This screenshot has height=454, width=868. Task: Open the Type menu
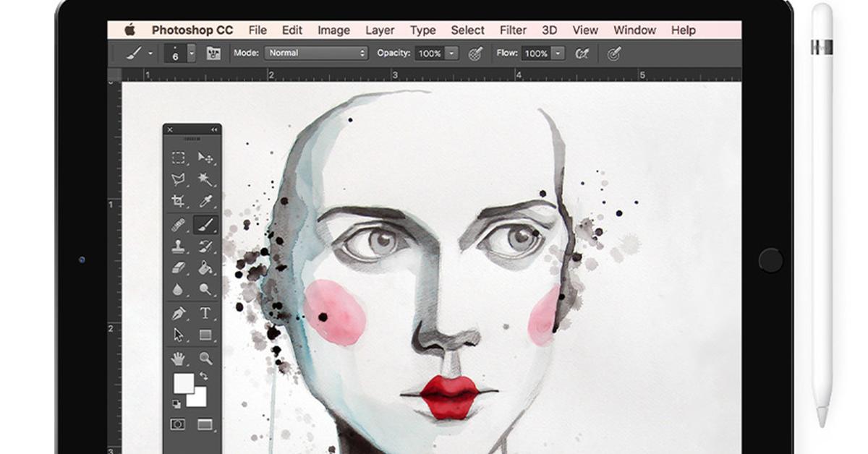(x=422, y=30)
